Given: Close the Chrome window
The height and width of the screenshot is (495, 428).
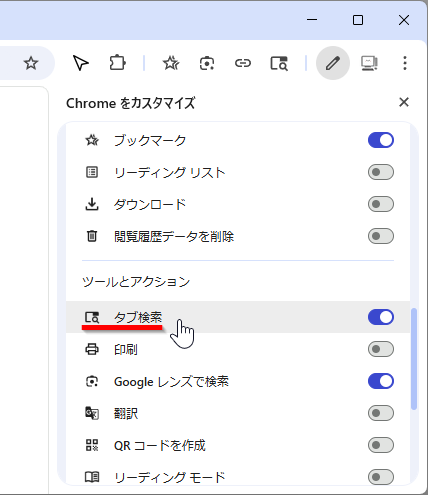Looking at the screenshot, I should click(x=404, y=20).
